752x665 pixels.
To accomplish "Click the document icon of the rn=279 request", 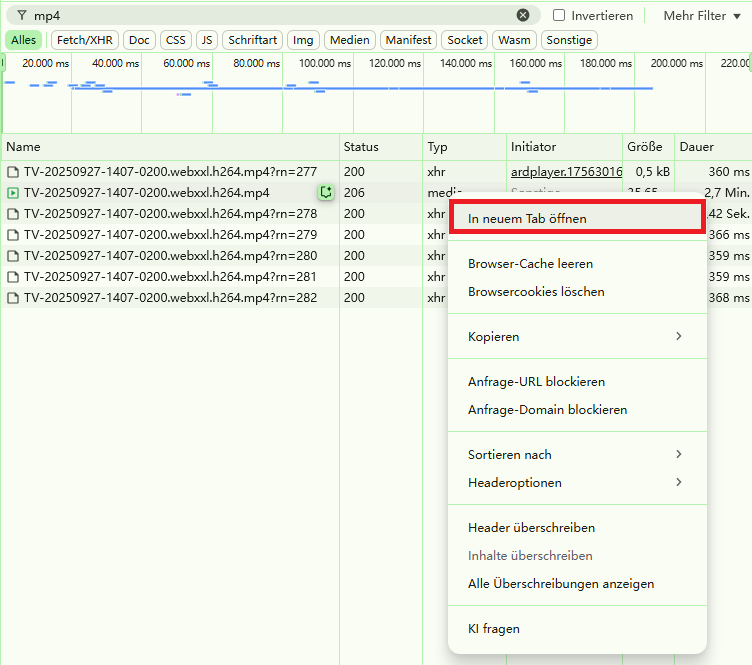I will [13, 235].
